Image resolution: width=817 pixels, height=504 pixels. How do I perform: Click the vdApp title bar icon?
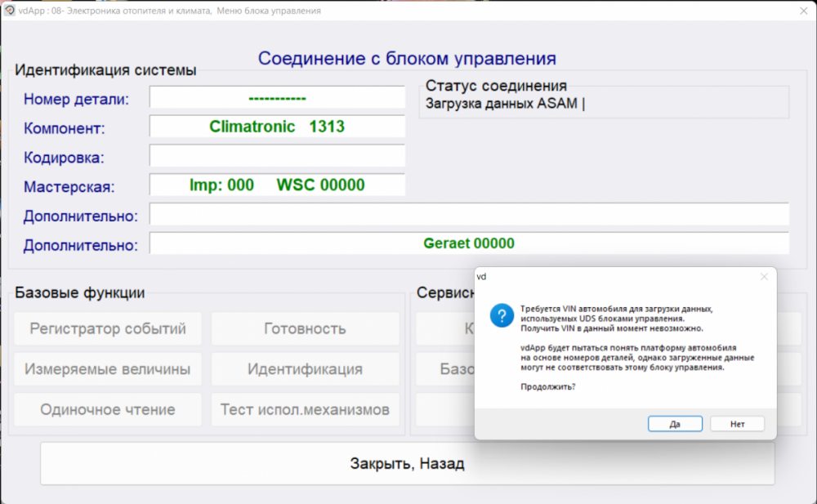tap(9, 11)
